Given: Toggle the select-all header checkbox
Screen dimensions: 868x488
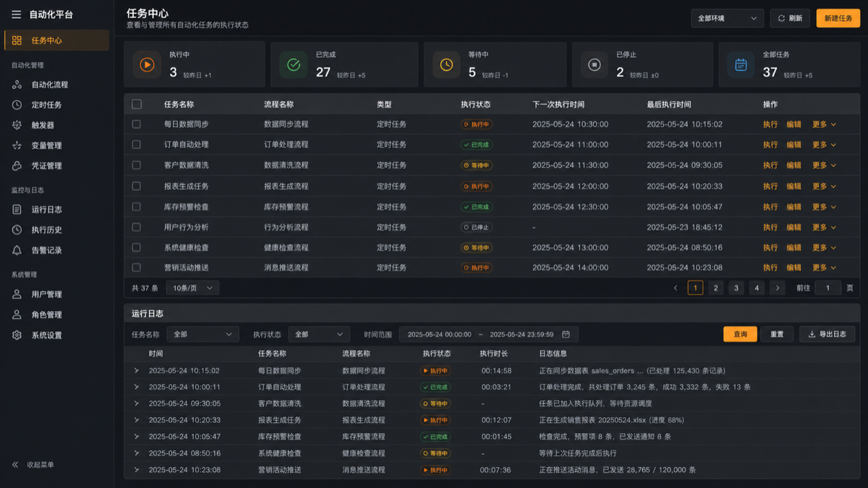Looking at the screenshot, I should pyautogui.click(x=136, y=104).
